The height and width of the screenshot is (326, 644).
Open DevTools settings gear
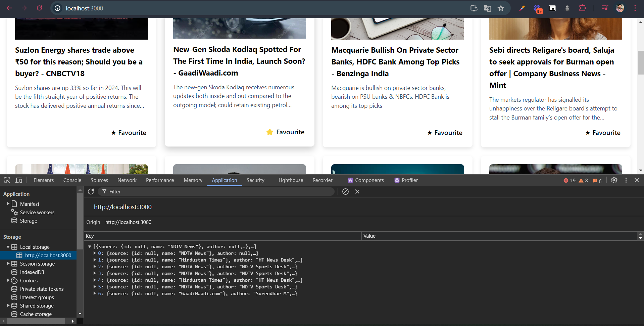614,180
